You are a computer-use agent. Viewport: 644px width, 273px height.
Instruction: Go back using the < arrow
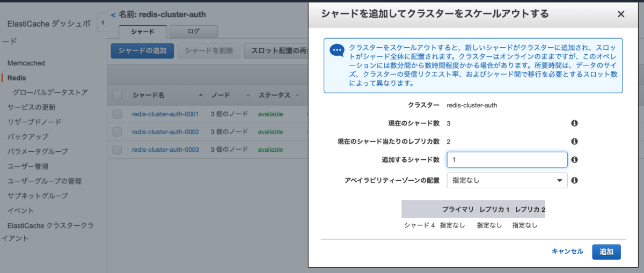[113, 14]
